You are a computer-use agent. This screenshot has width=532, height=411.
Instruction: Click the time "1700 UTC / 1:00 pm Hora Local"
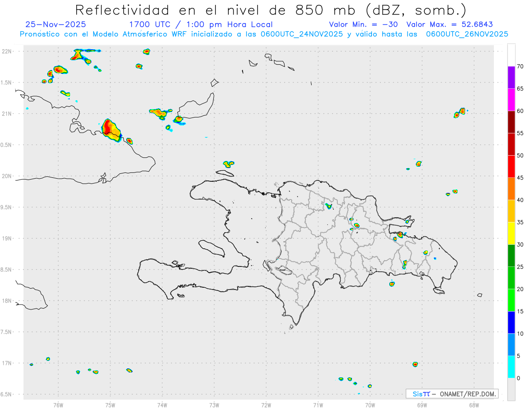pyautogui.click(x=201, y=25)
